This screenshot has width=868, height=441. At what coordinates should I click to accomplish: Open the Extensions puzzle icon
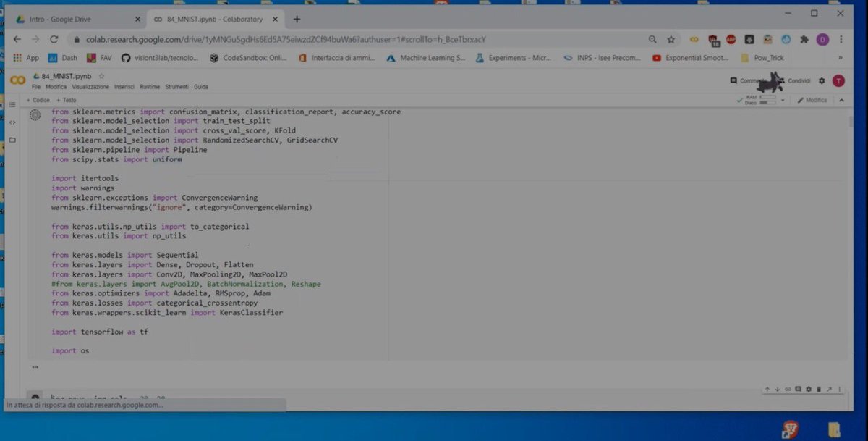pos(804,39)
